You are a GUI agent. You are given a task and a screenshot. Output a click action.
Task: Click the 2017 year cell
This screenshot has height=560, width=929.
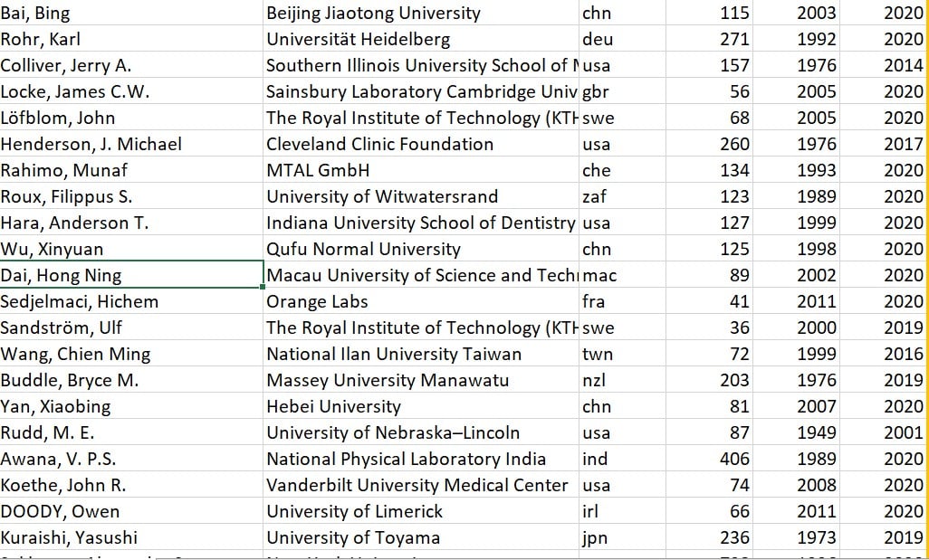click(884, 143)
